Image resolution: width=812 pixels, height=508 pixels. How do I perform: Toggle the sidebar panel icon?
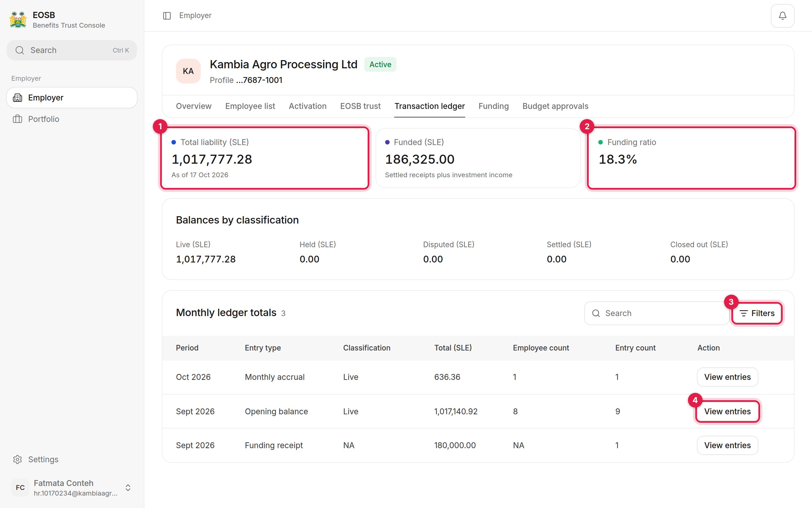[x=167, y=16]
